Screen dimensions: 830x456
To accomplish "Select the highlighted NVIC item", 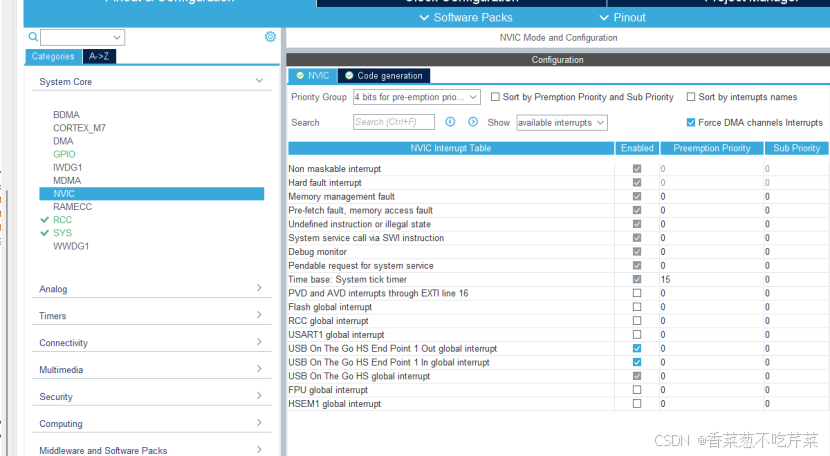I will click(151, 193).
